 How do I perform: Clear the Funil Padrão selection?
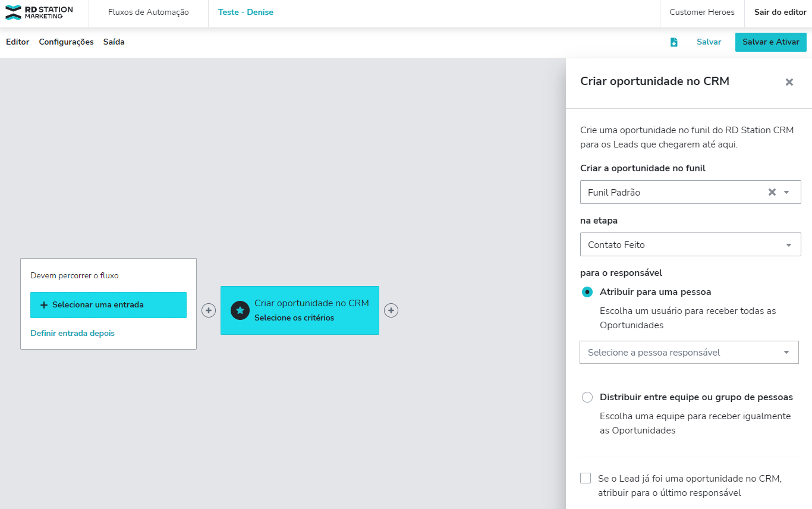(772, 192)
